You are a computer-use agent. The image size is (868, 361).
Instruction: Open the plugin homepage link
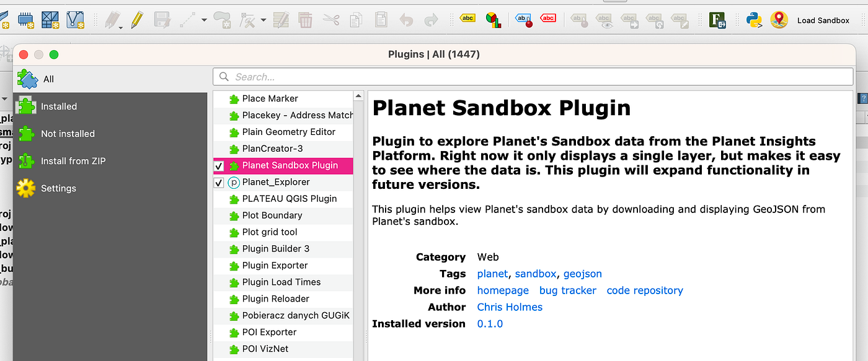[x=503, y=290]
